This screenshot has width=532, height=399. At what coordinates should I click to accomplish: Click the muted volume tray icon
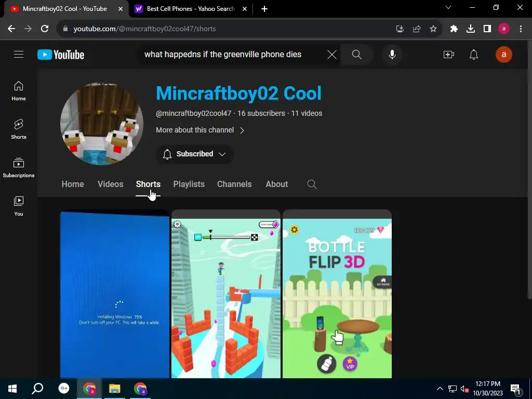click(x=464, y=389)
